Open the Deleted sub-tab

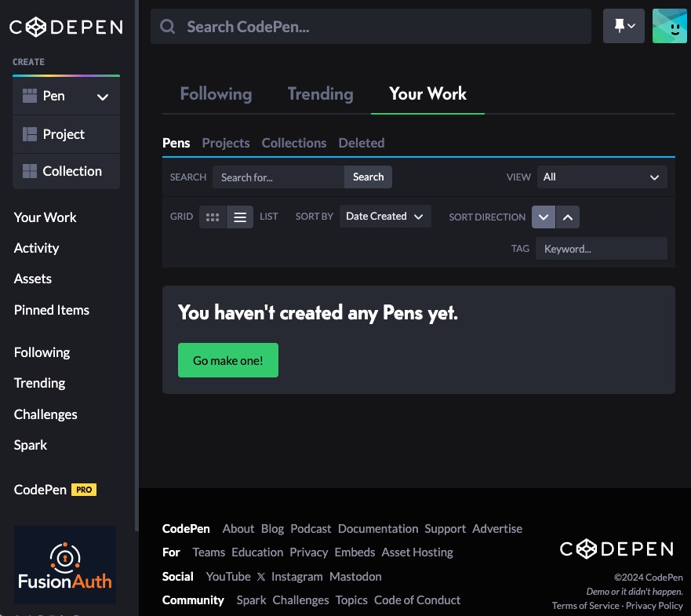pos(361,143)
